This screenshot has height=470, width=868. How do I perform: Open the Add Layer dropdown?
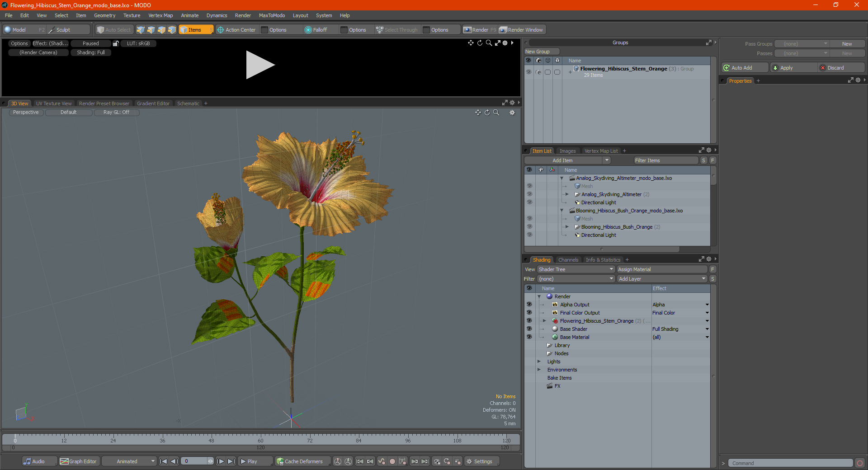click(662, 279)
